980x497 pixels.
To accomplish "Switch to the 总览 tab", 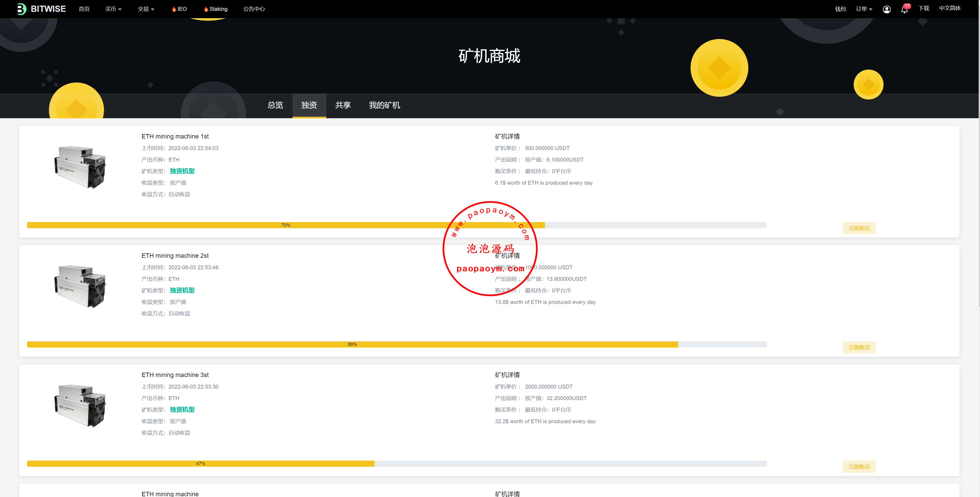I will pyautogui.click(x=275, y=105).
